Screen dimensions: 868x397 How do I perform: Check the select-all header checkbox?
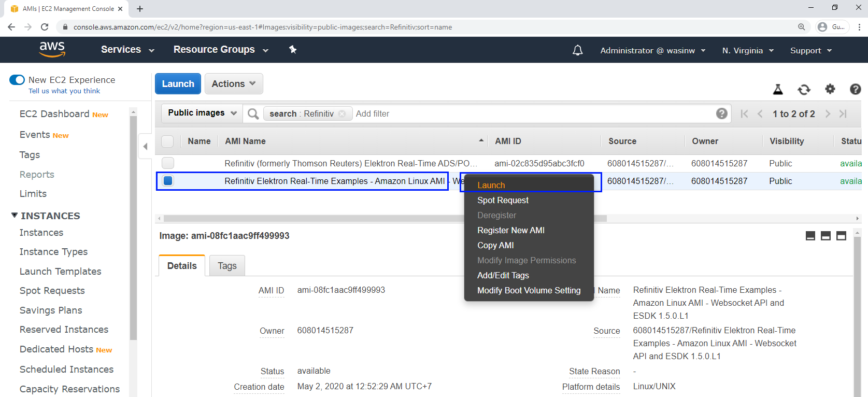point(167,141)
